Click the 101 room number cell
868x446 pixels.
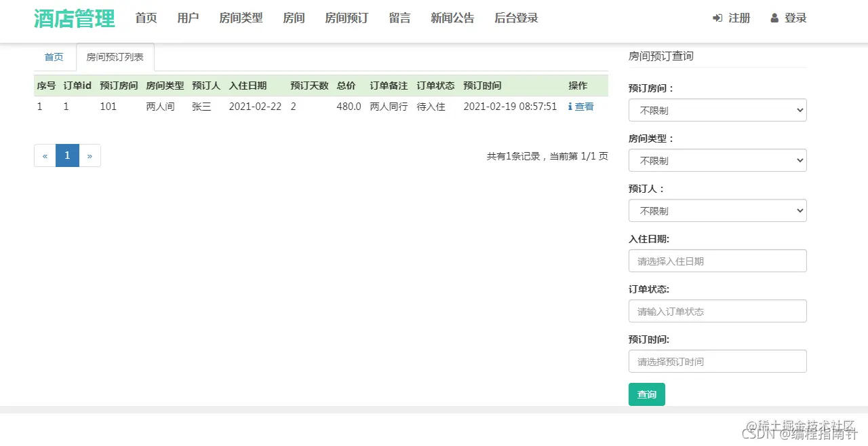[108, 107]
